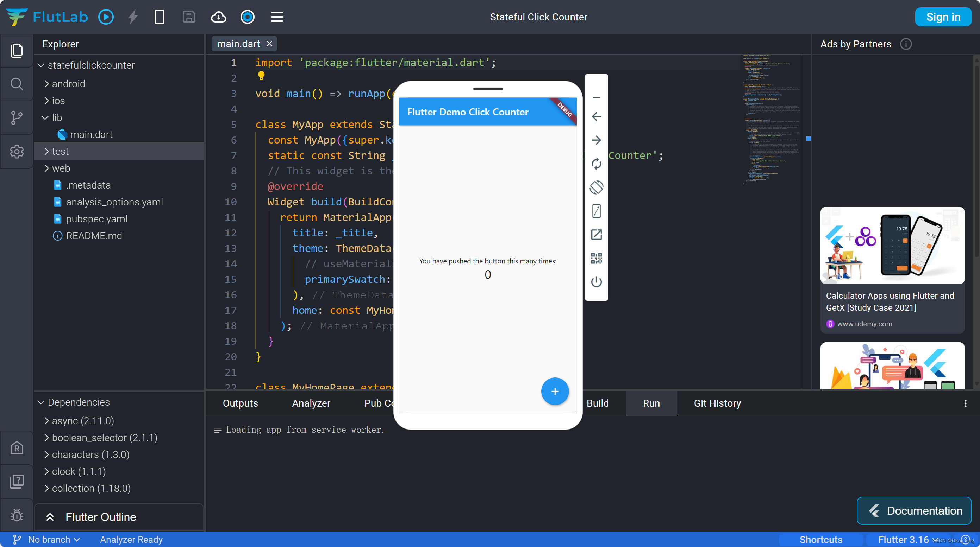Open the source control sidebar icon

[16, 117]
